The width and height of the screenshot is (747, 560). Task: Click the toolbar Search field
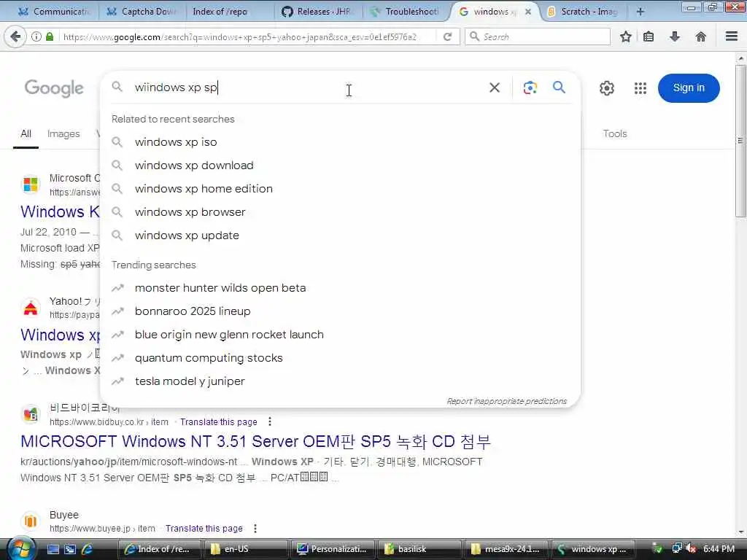538,36
